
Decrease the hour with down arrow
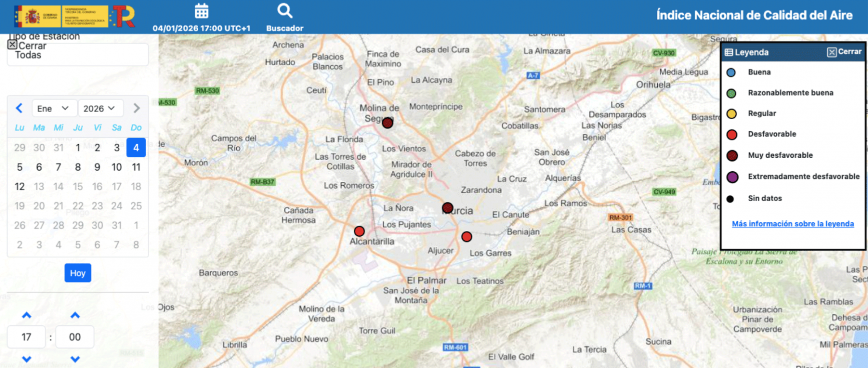[x=27, y=359]
